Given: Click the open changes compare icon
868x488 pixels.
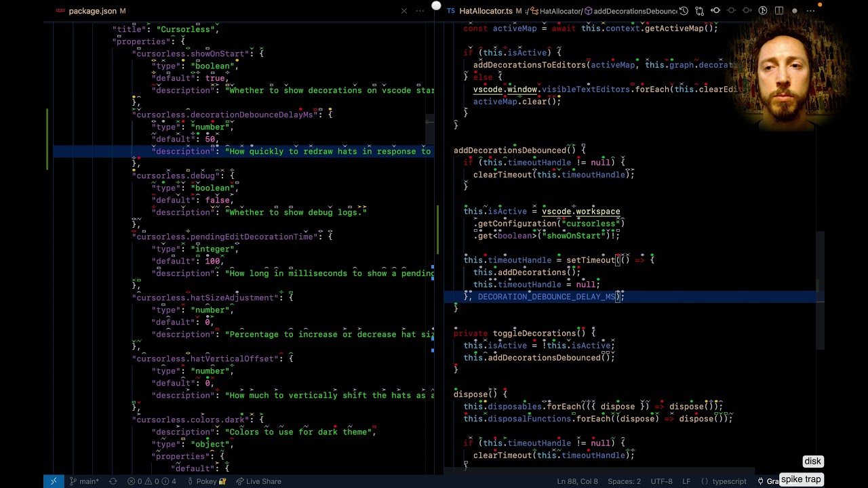Looking at the screenshot, I should 699,11.
